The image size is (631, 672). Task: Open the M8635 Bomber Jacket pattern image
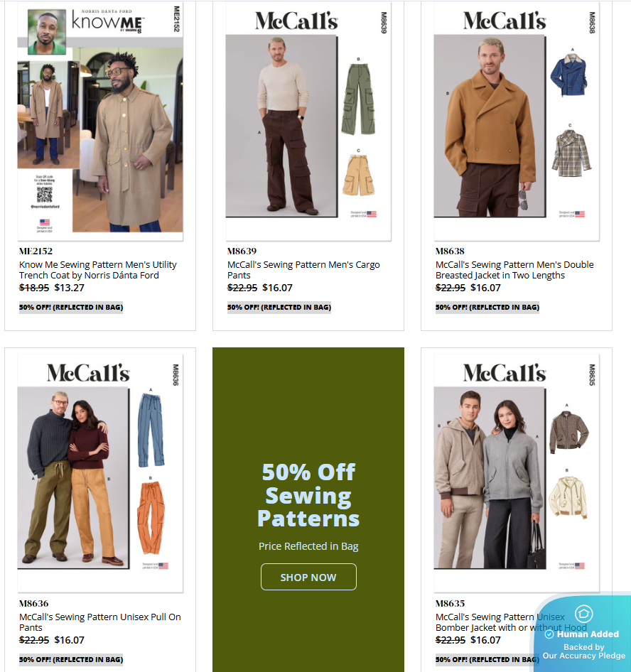click(x=517, y=473)
